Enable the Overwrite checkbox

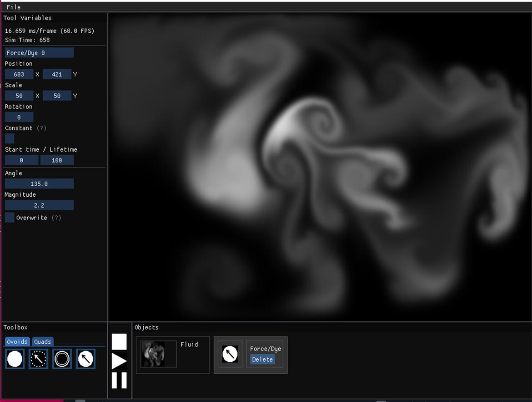pyautogui.click(x=10, y=218)
